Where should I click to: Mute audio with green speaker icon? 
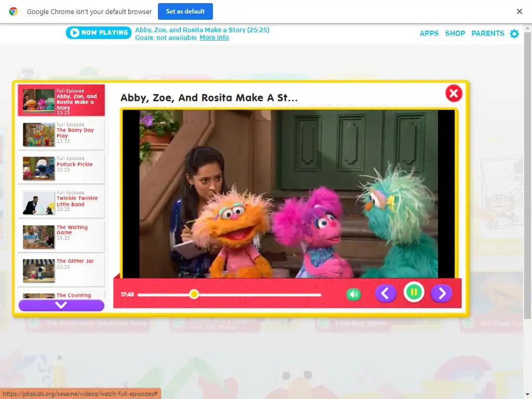(x=353, y=294)
